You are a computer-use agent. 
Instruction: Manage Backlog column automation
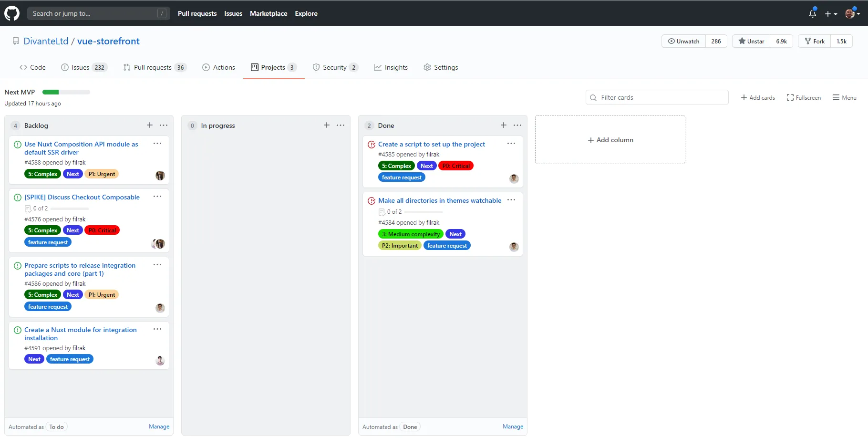click(x=159, y=427)
